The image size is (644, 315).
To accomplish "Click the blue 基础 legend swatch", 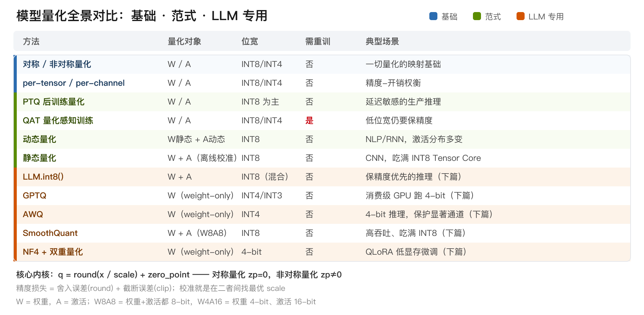I will point(433,16).
